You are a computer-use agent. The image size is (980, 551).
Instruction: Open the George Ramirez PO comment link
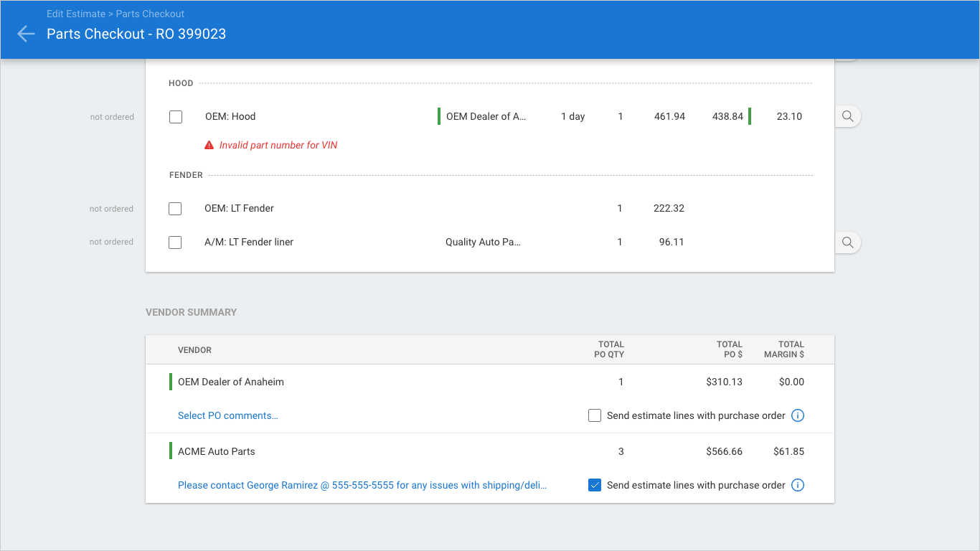[x=362, y=485]
